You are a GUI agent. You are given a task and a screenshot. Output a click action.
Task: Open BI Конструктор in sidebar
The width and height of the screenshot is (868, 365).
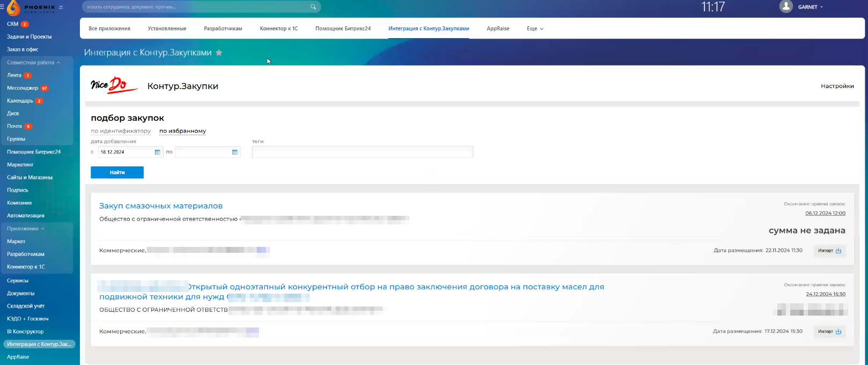pos(25,332)
